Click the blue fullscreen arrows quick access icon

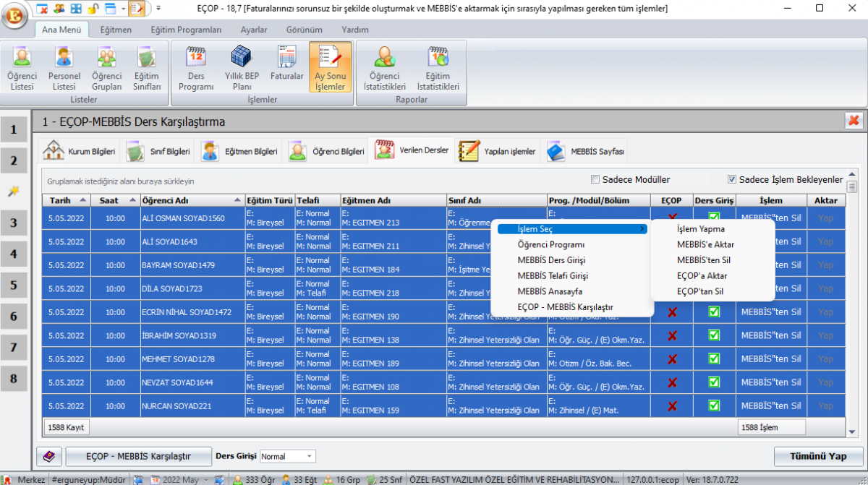tap(76, 9)
